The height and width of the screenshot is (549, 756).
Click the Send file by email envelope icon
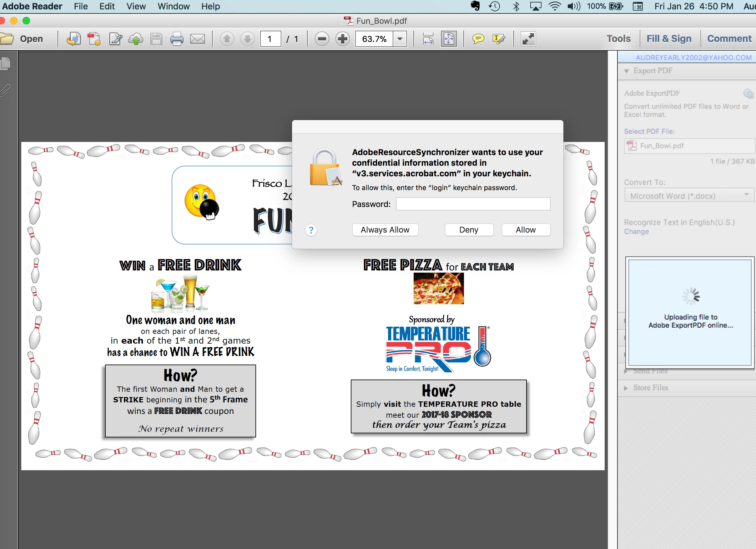coord(197,39)
